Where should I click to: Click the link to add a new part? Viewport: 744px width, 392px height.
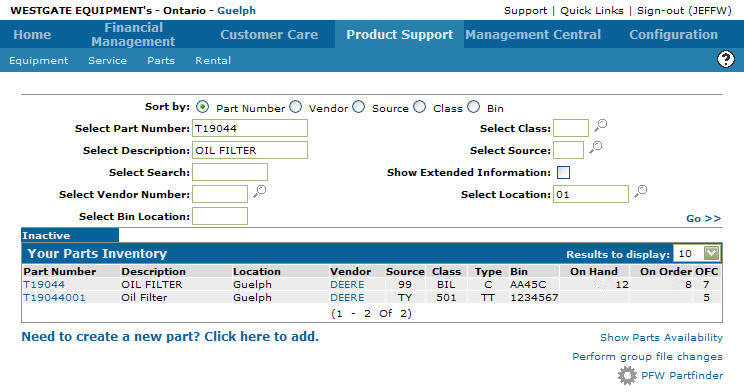tap(170, 336)
